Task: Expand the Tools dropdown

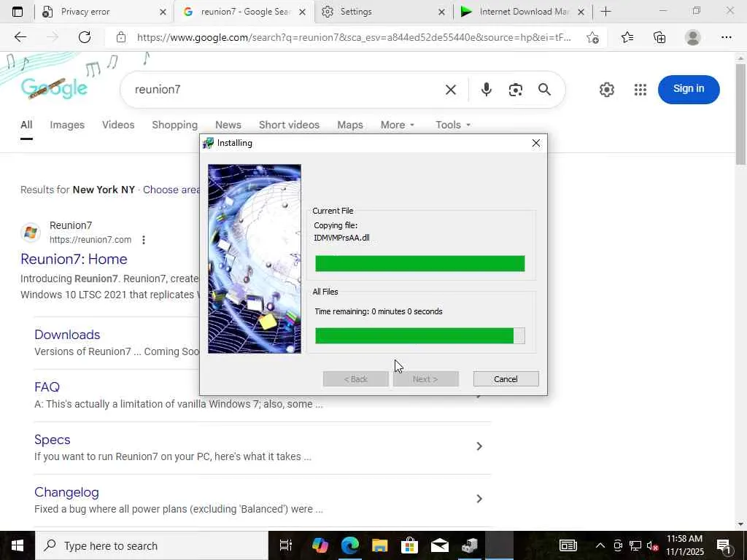Action: (x=453, y=125)
